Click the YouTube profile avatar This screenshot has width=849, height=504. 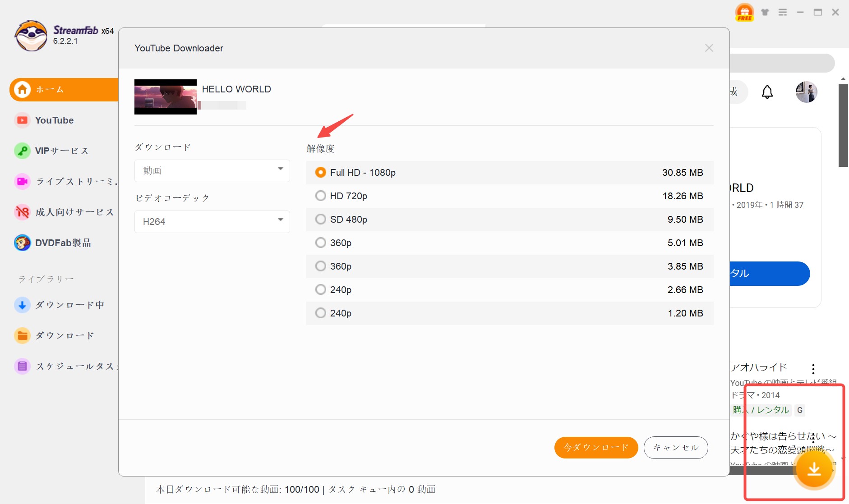[x=807, y=92]
